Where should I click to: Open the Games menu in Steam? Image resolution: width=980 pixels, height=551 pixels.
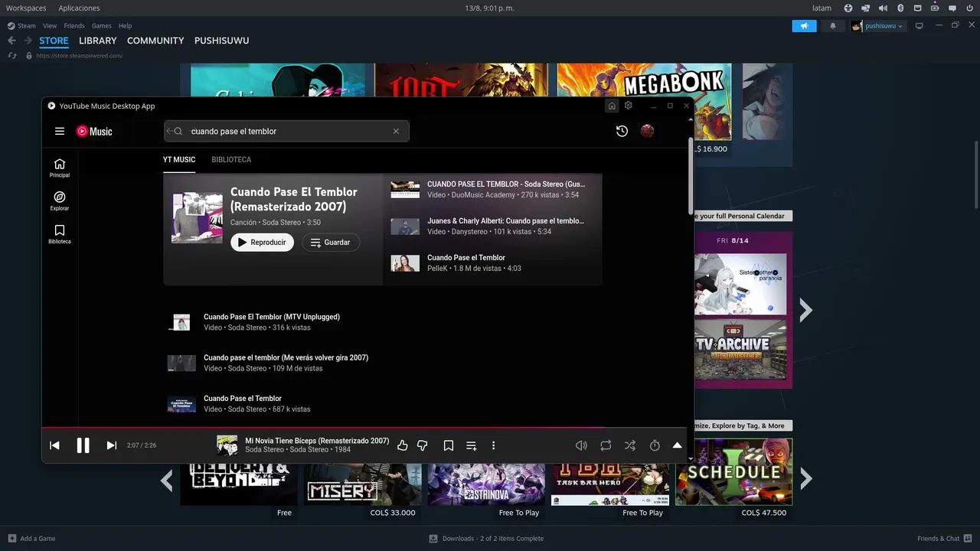101,25
